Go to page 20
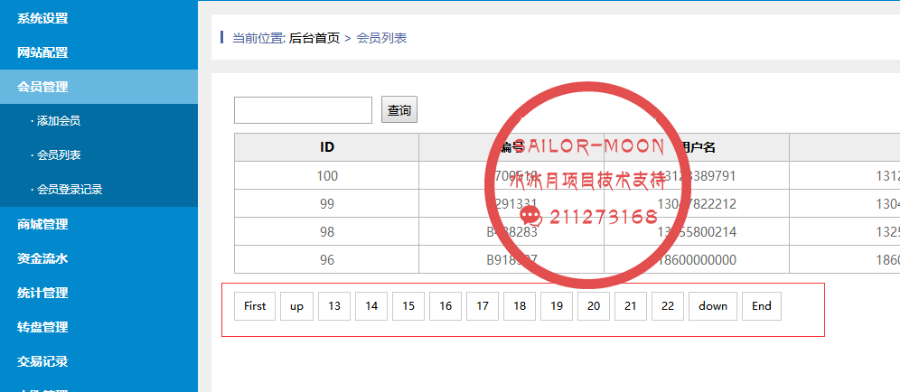Screen dimensions: 900x392 [593, 306]
